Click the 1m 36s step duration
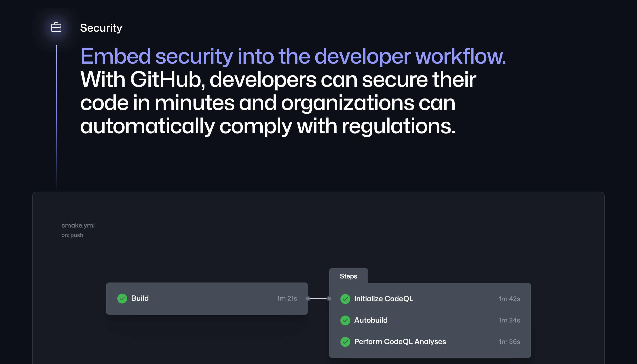This screenshot has width=637, height=364. click(x=509, y=342)
